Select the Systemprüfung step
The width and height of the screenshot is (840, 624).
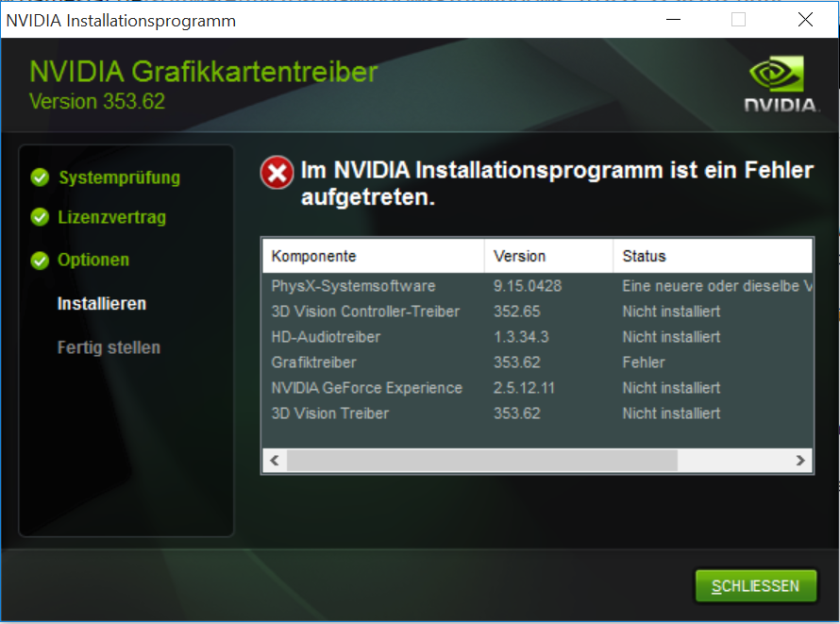[x=120, y=177]
